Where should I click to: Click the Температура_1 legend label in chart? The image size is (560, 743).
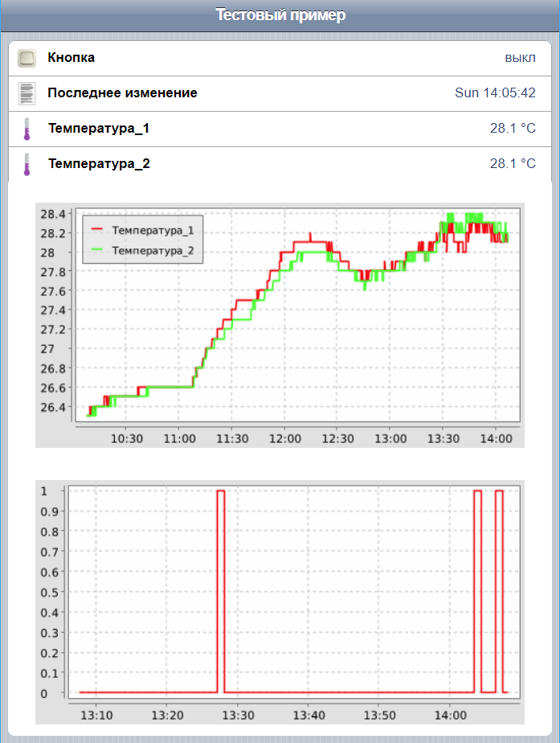pyautogui.click(x=153, y=230)
